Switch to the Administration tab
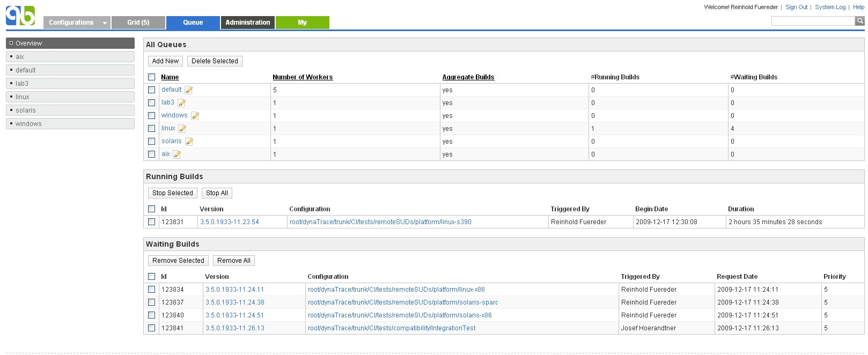868x355 pixels. tap(248, 23)
